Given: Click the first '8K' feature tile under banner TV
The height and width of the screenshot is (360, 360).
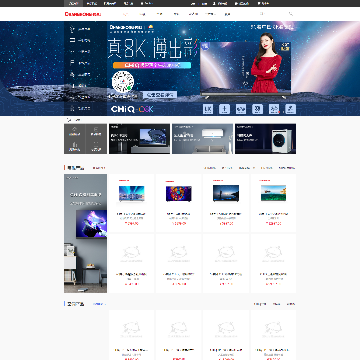Looking at the screenshot, I should tap(208, 109).
